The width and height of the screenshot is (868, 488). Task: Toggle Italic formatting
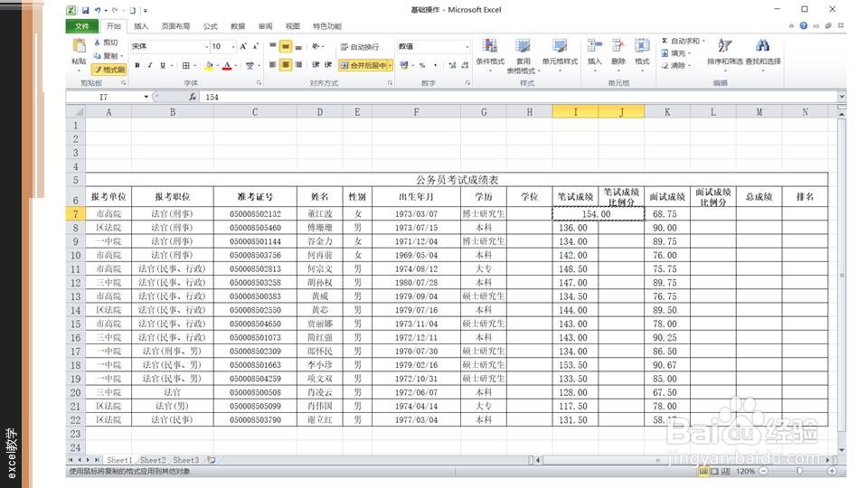click(149, 65)
